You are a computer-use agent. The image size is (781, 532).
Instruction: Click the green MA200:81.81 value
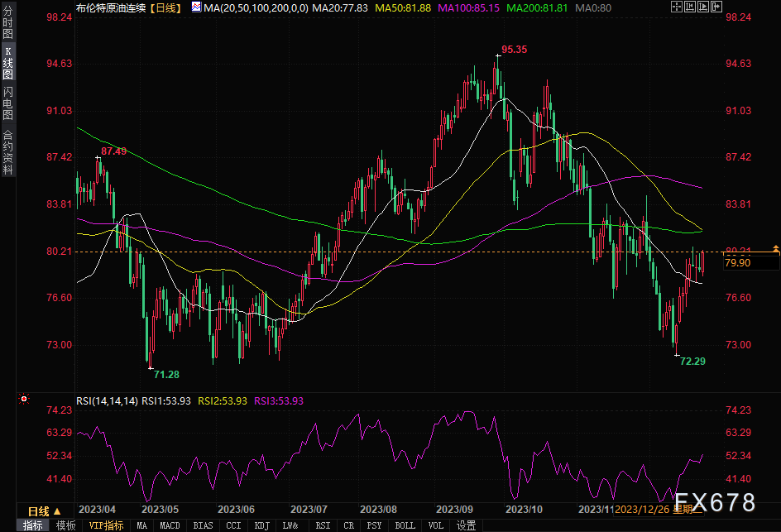(537, 7)
